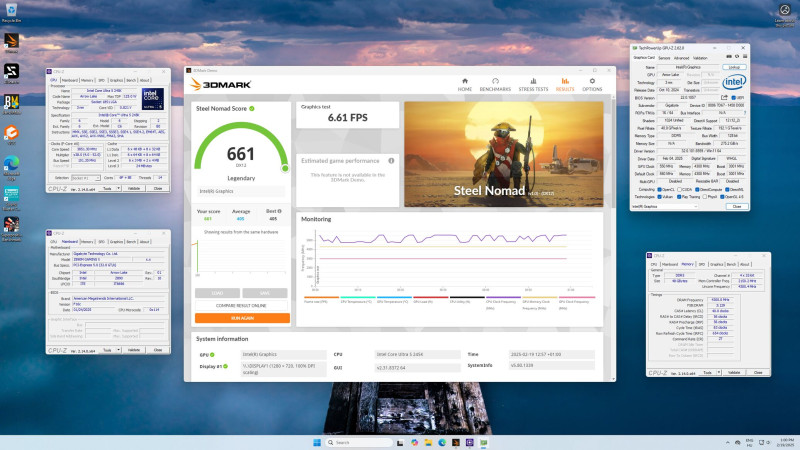800x450 pixels.
Task: Toggle the UEFI checkbox in GPU-Z
Action: [734, 97]
